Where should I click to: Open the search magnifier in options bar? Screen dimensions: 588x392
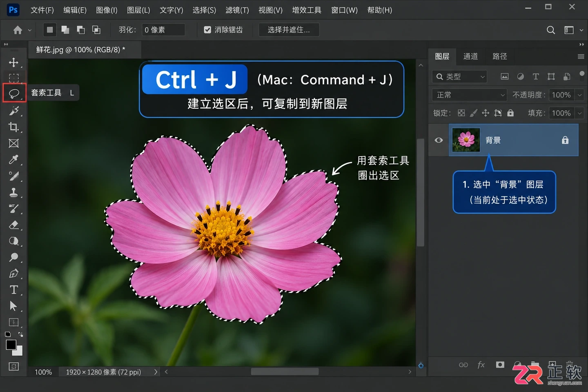click(x=551, y=30)
